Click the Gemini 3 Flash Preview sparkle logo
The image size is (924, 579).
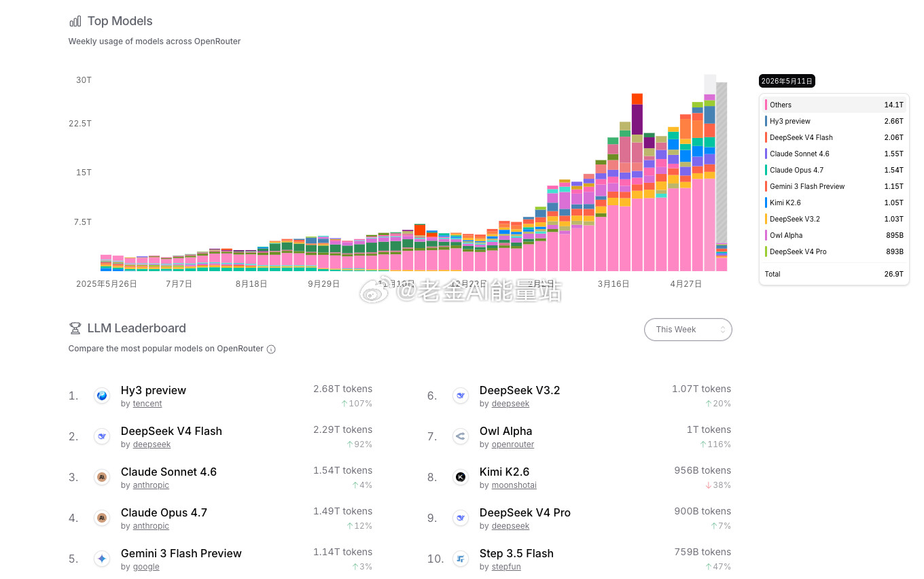[x=102, y=559]
